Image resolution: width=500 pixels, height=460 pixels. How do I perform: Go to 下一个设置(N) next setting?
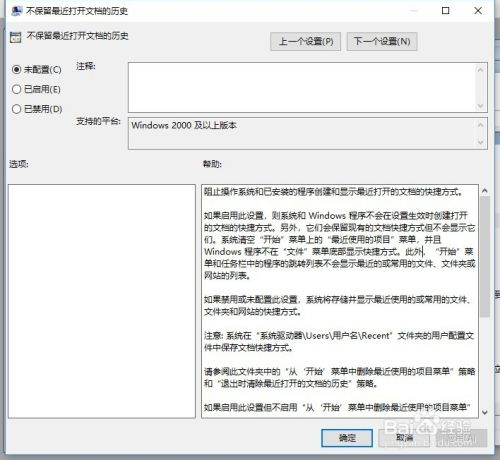tap(382, 42)
